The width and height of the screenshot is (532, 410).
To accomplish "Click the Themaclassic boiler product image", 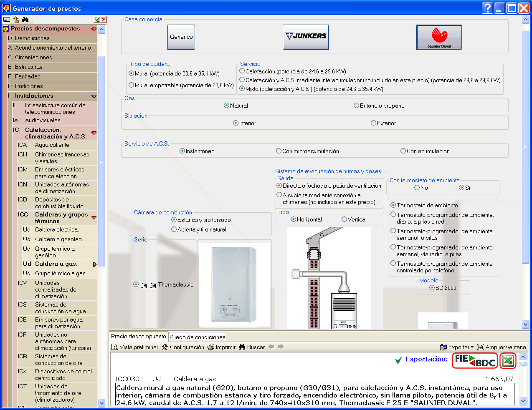I will coord(234,284).
